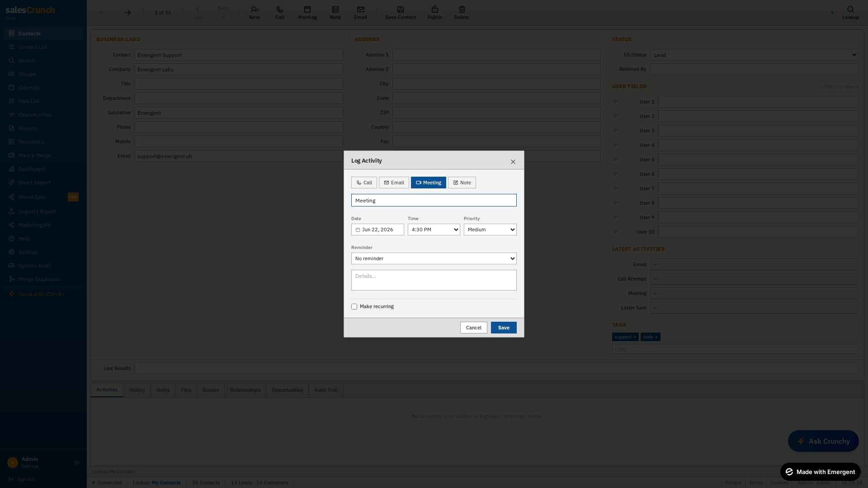This screenshot has width=868, height=488.
Task: Click the Save button in dialog
Action: point(504,328)
